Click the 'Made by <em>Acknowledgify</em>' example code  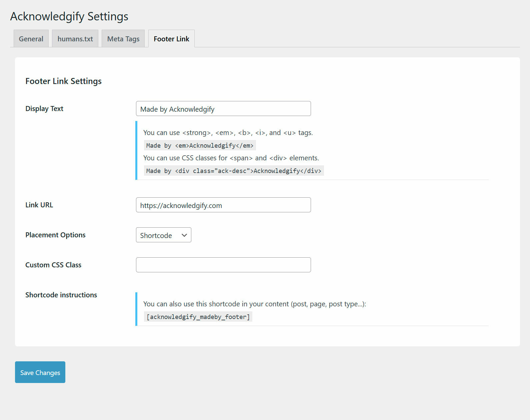(200, 145)
